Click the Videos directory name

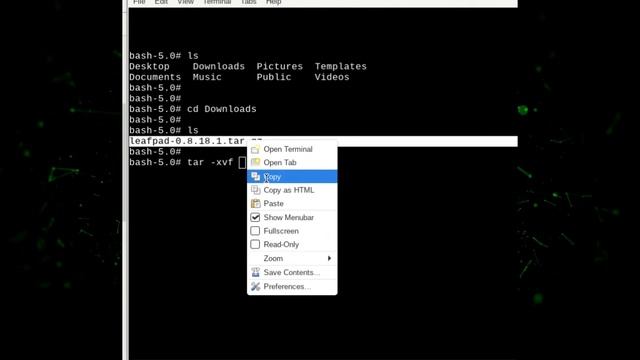click(332, 77)
